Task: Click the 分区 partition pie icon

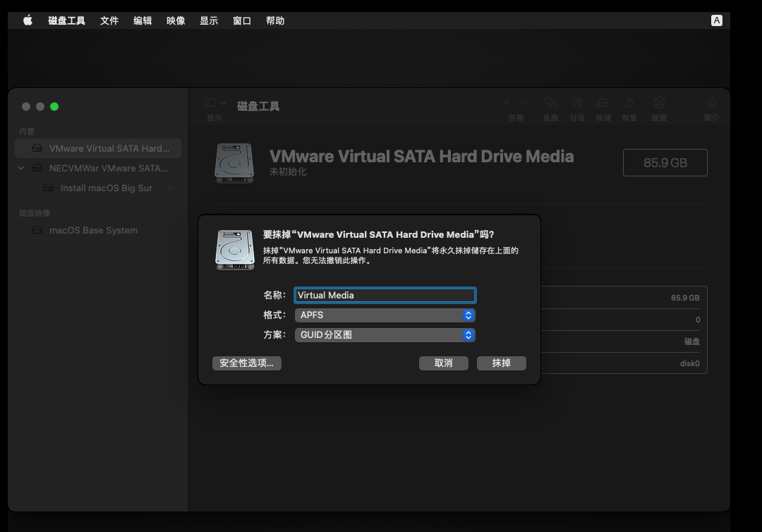Action: click(x=577, y=102)
